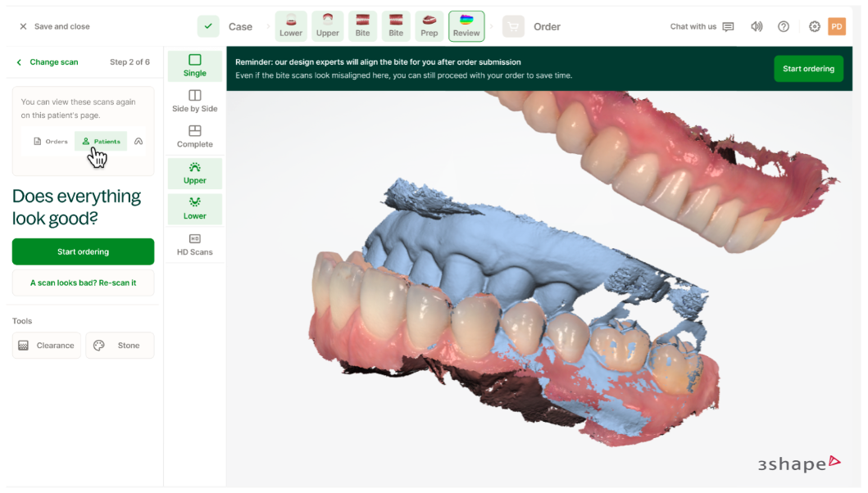Screen dimensions: 868x493
Task: Toggle HD Scans display
Action: (195, 244)
